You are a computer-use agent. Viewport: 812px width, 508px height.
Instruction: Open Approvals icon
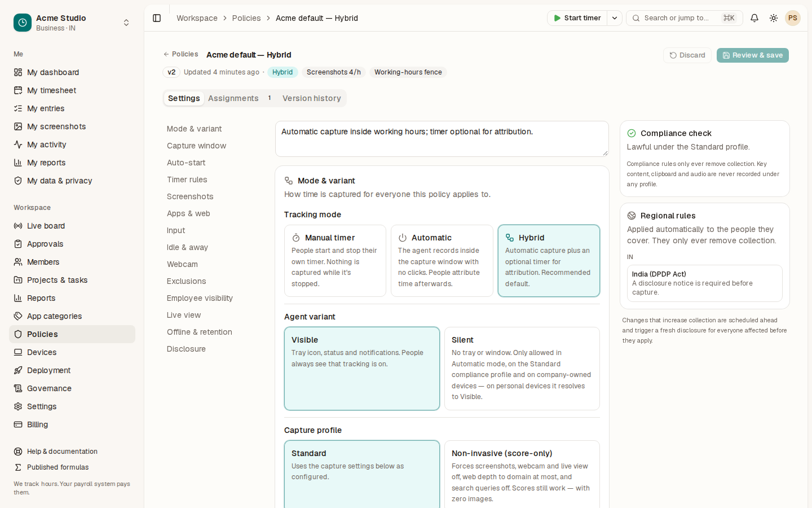[x=18, y=244]
